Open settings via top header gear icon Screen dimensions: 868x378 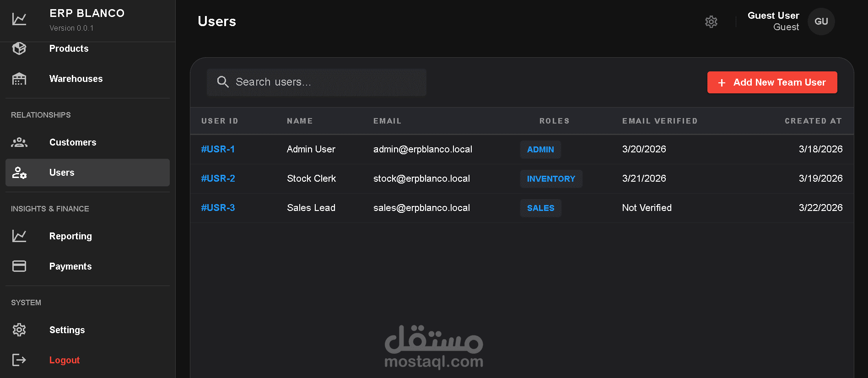[x=711, y=22]
